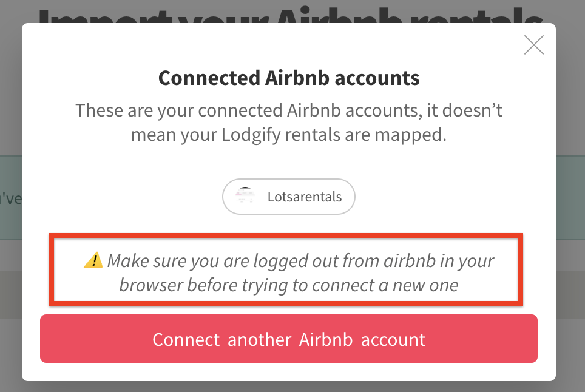Screen dimensions: 585x392
Task: Click the Connected Airbnb accounts heading
Action: click(x=289, y=78)
